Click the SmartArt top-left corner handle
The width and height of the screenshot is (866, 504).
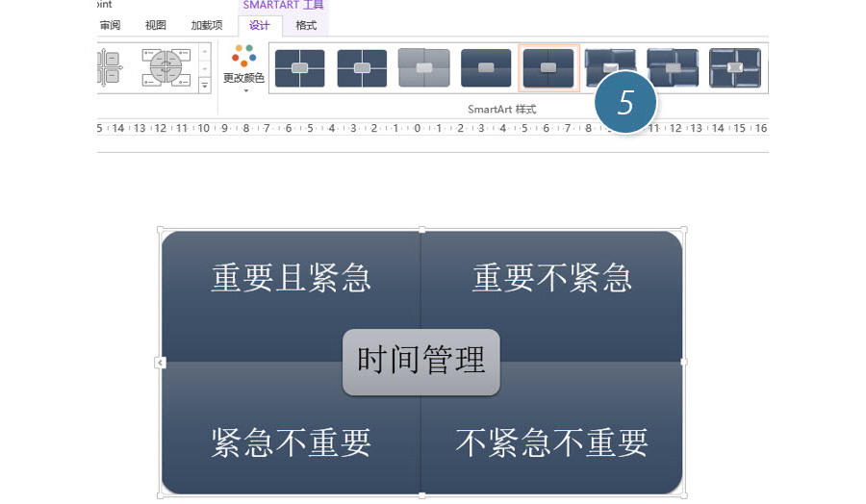(161, 230)
